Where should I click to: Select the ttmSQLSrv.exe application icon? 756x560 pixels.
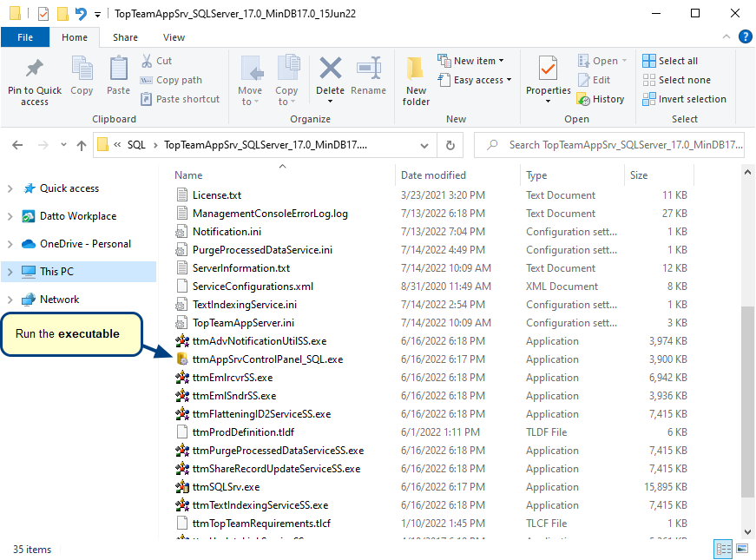point(181,487)
